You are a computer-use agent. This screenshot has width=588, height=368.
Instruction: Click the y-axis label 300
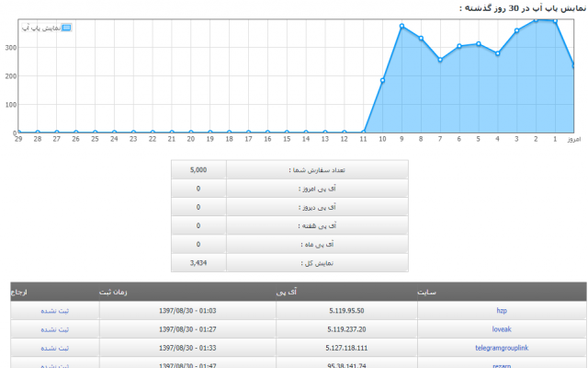click(11, 48)
